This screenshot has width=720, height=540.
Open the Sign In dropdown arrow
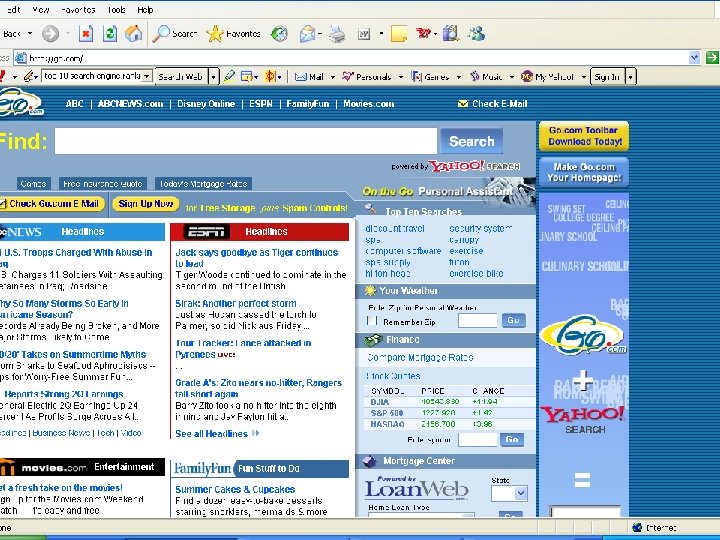pyautogui.click(x=630, y=77)
